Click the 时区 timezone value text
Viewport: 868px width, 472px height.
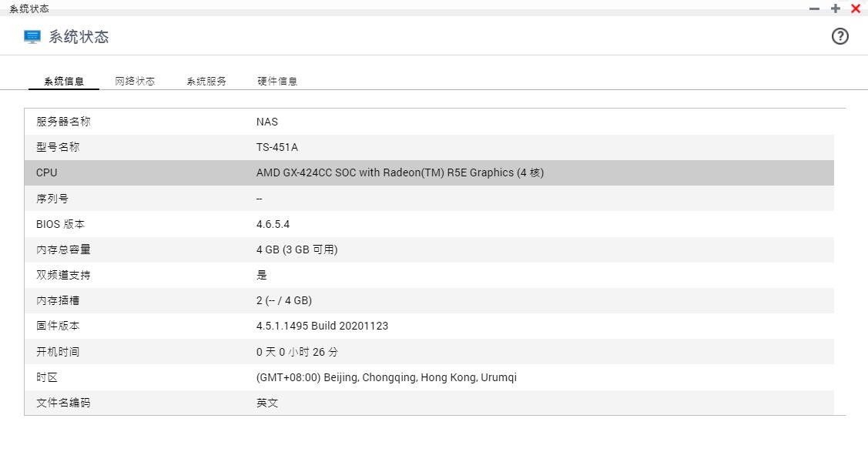(386, 377)
